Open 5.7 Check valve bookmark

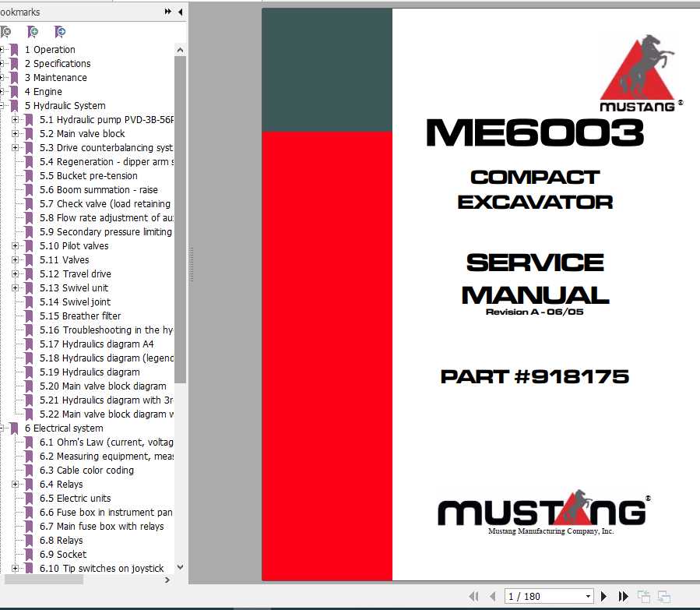(x=105, y=203)
